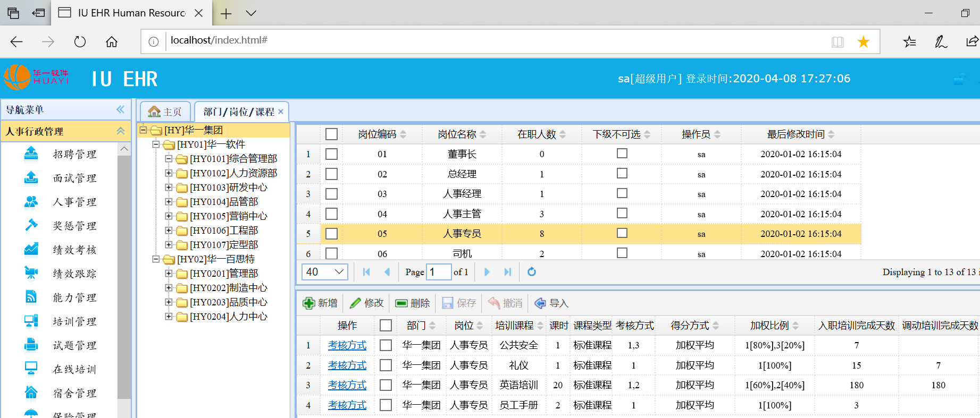Open 面试管理 in the sidebar
Screen dimensions: 980x418
click(74, 178)
